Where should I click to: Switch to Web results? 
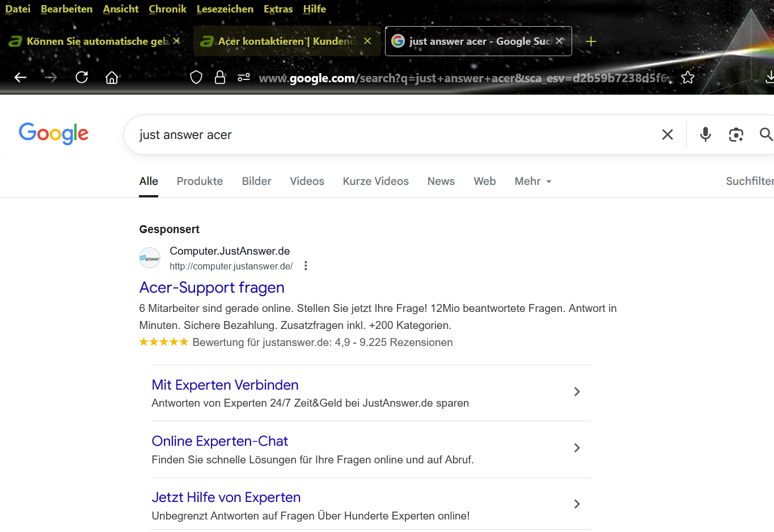[485, 181]
